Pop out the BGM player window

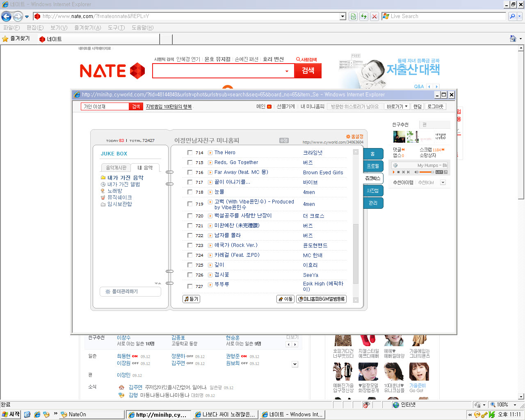coord(445,172)
